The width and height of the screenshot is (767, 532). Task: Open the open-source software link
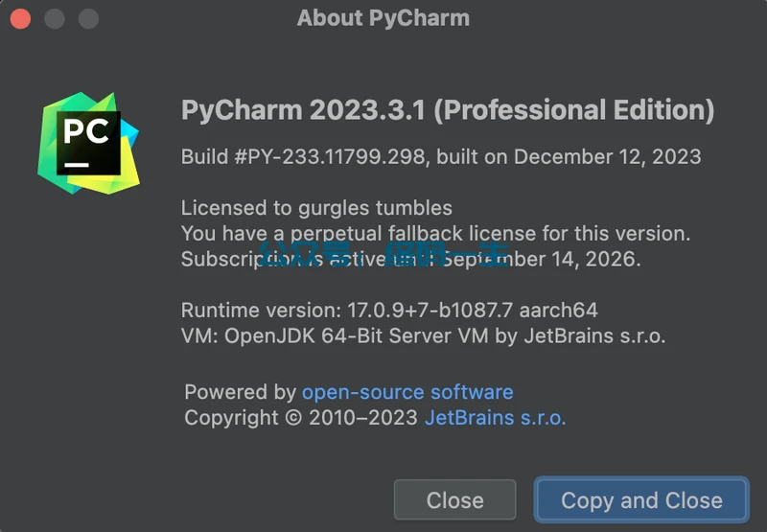pyautogui.click(x=407, y=392)
